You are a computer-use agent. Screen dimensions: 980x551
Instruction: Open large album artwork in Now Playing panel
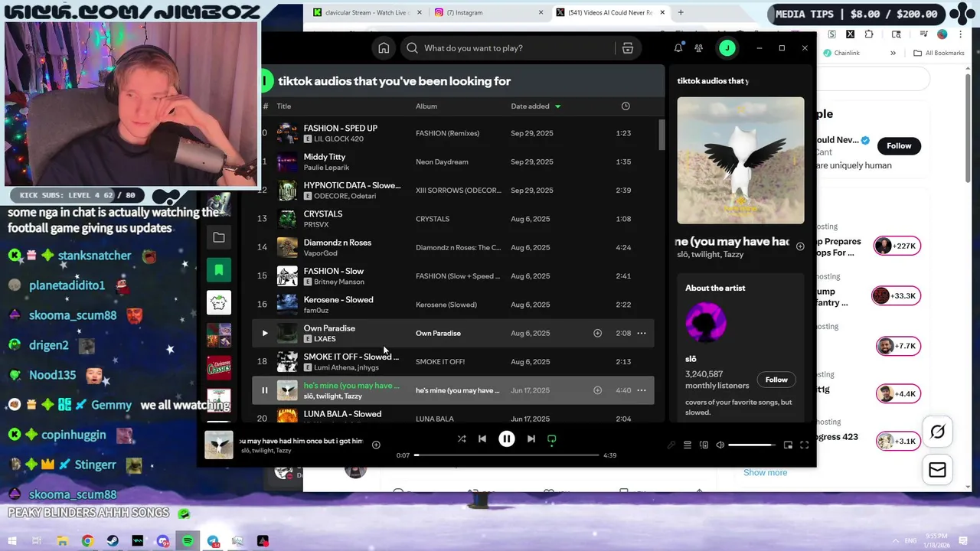click(740, 161)
